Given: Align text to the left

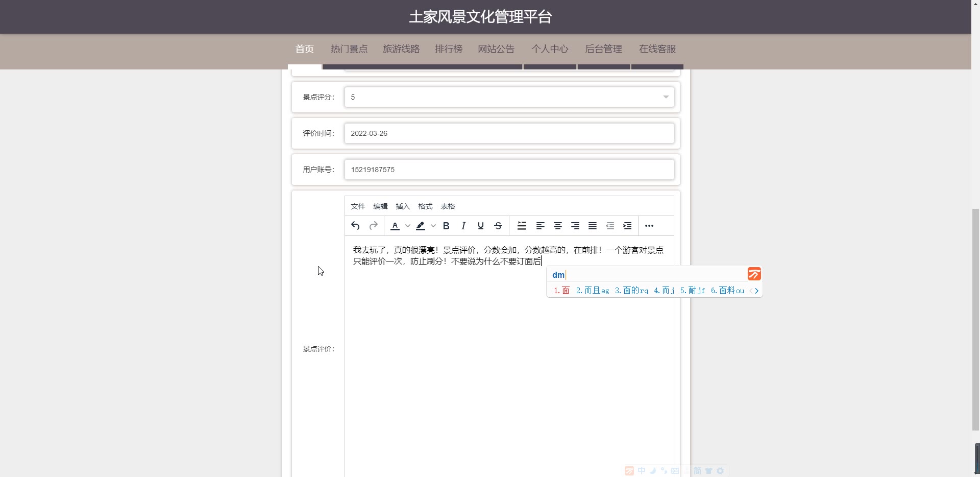Looking at the screenshot, I should pos(540,226).
